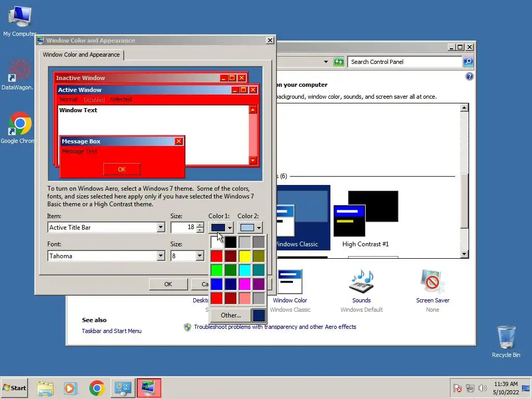Open Windows Media Player from the taskbar

click(x=70, y=388)
